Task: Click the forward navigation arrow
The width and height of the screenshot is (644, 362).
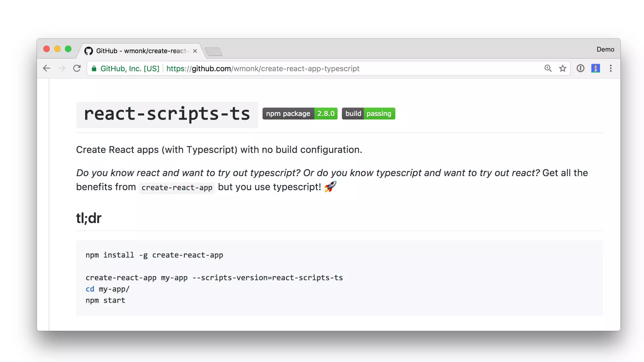Action: coord(62,68)
